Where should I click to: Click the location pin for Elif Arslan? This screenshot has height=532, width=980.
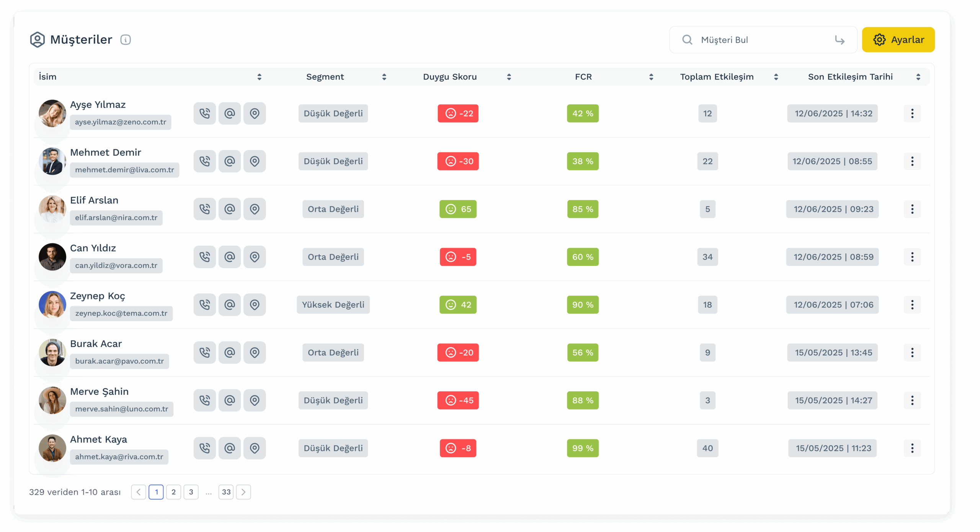[255, 209]
